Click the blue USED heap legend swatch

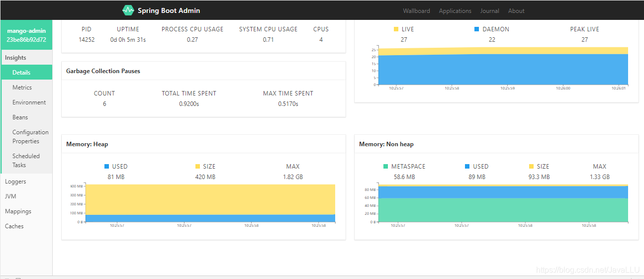pos(106,167)
